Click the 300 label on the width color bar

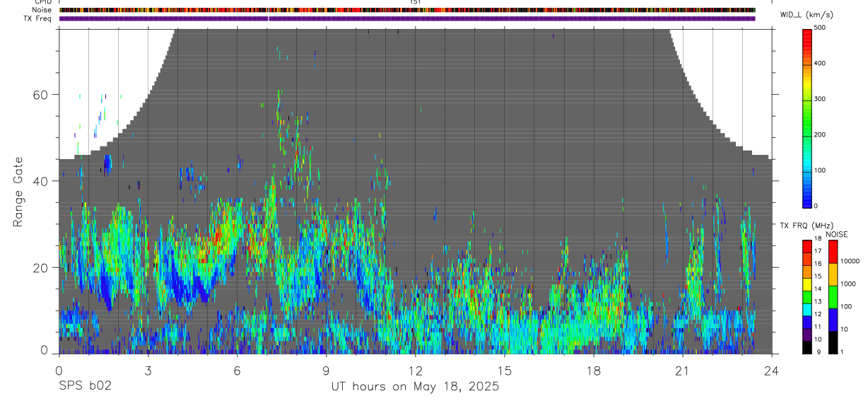tap(820, 100)
